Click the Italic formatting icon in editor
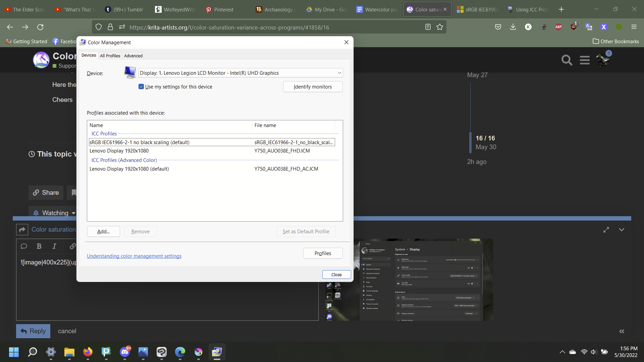Screen dimensions: 644x362 click(54, 246)
